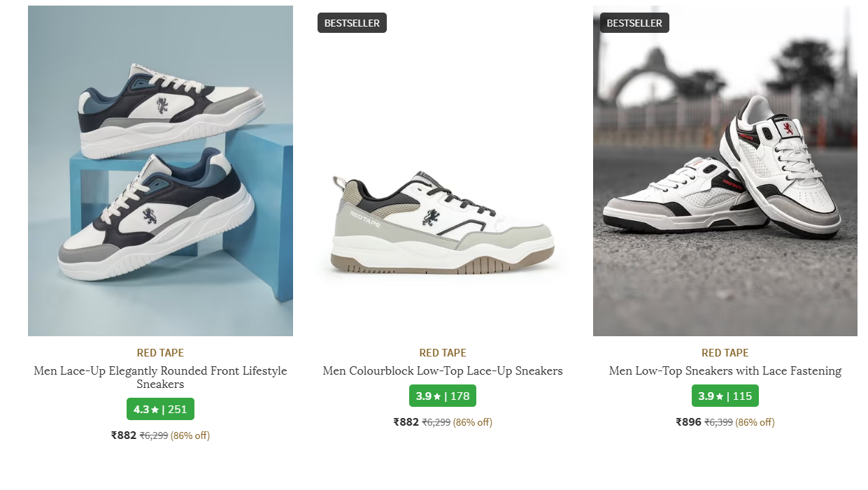This screenshot has height=490, width=868.
Task: Click the 251 review count
Action: (x=178, y=410)
